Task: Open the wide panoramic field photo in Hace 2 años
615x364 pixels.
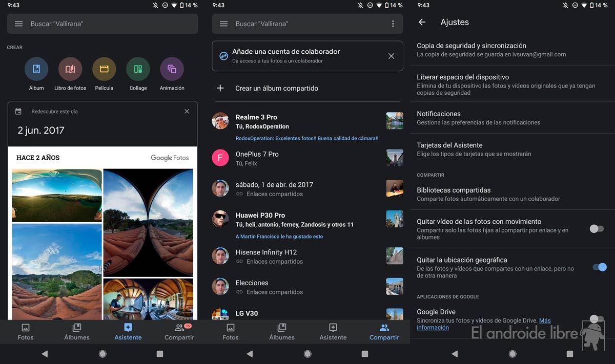Action: pos(57,195)
